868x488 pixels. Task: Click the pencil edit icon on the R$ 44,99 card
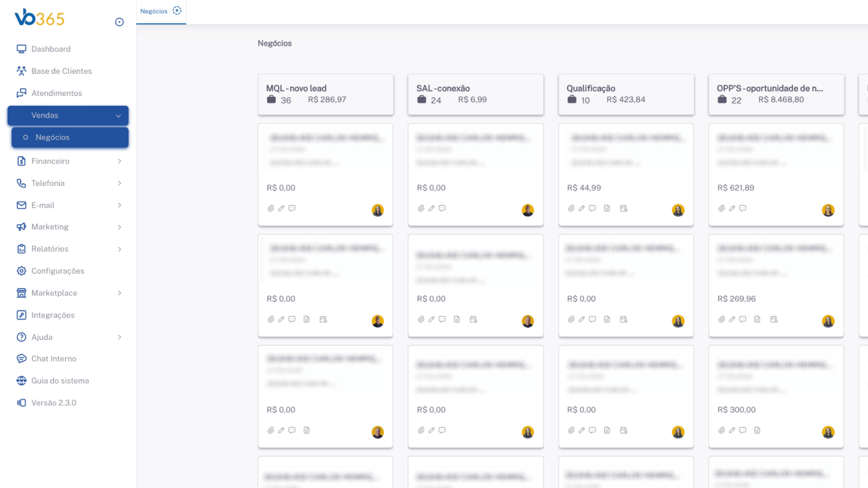click(x=582, y=208)
